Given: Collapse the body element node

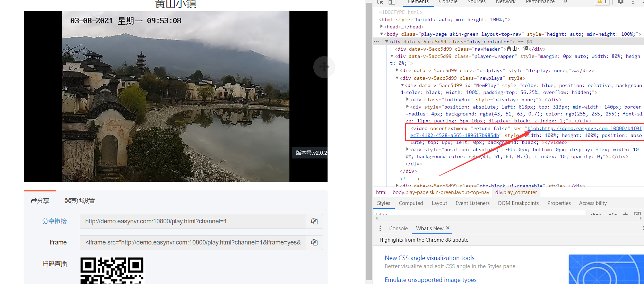Looking at the screenshot, I should click(381, 34).
